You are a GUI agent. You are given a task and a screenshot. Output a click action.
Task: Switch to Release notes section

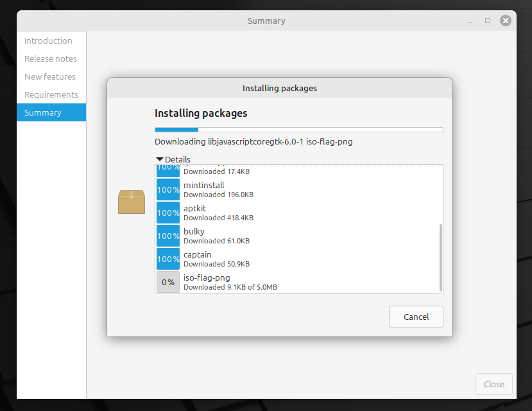(51, 58)
